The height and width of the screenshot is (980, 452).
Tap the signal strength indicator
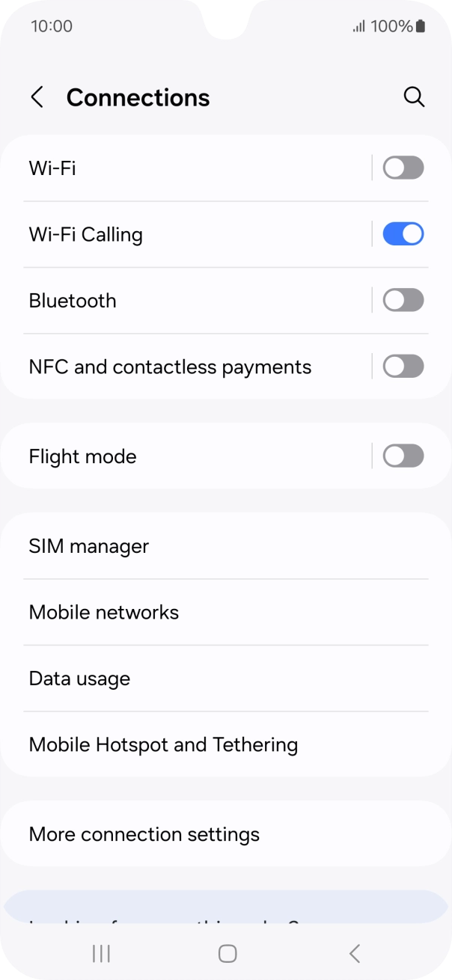[357, 25]
